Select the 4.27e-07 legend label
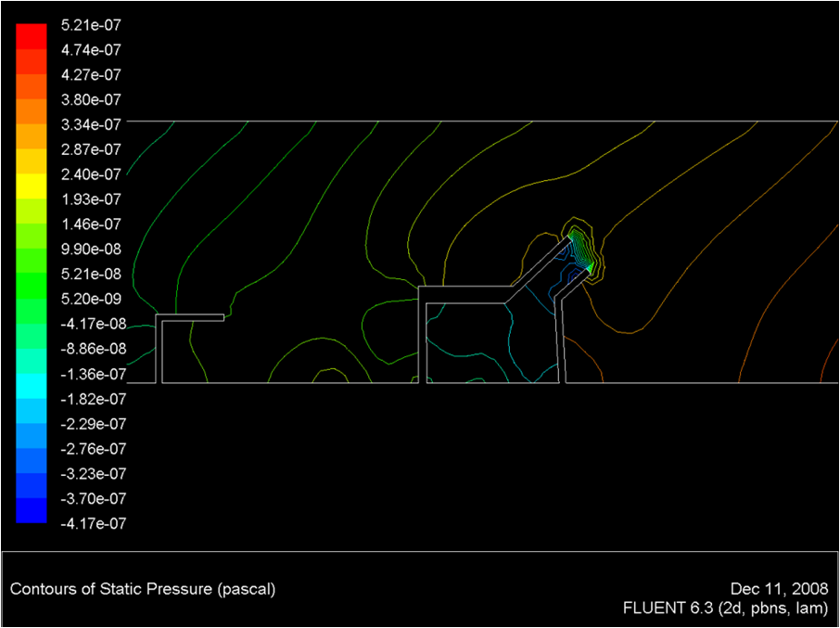The image size is (840, 628). pos(91,74)
